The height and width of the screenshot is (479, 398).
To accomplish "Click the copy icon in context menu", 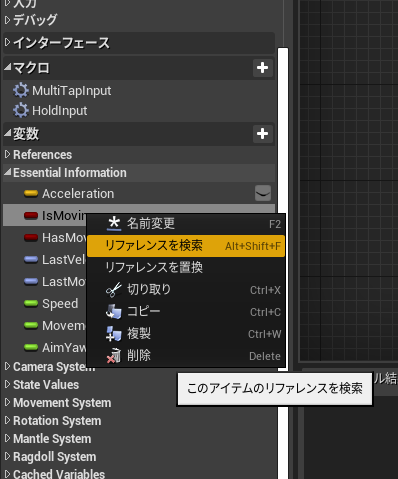I will click(x=114, y=312).
